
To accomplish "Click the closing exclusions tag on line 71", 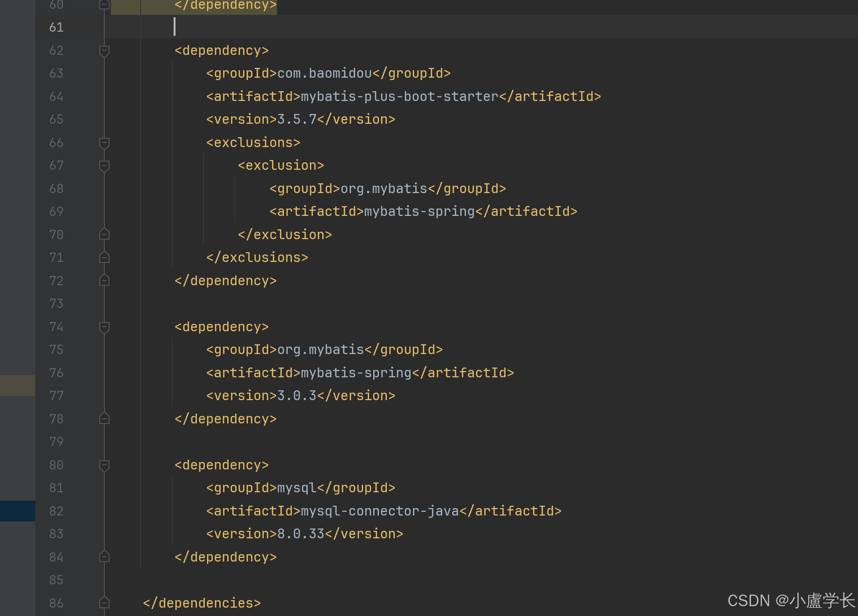I will tap(257, 258).
